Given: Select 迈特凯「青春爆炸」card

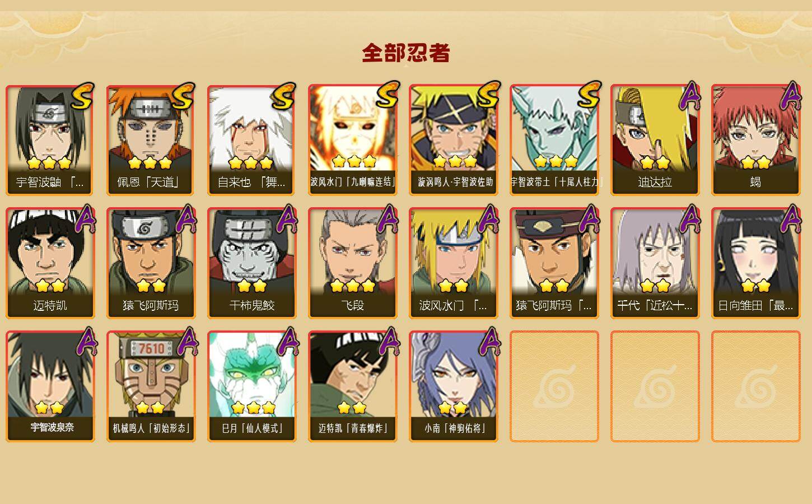Looking at the screenshot, I should (352, 386).
